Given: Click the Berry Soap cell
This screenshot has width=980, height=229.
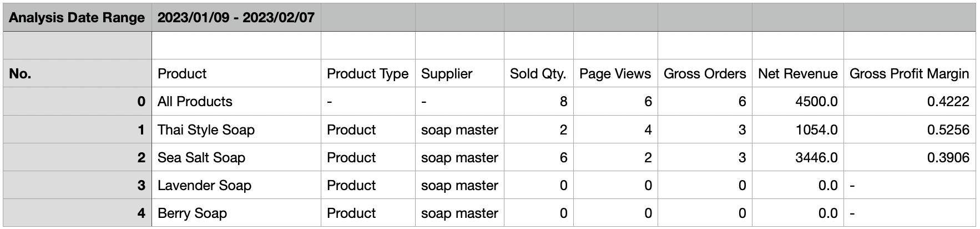Looking at the screenshot, I should [236, 213].
